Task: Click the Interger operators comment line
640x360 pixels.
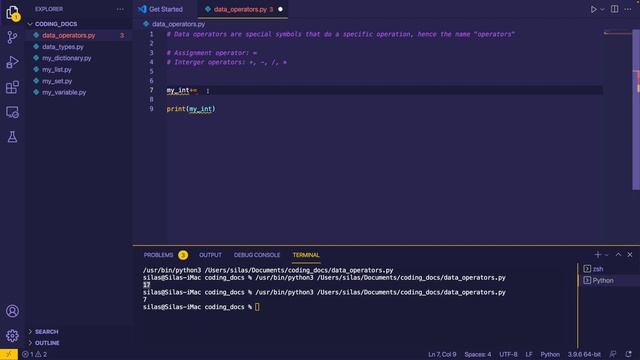Action: pyautogui.click(x=227, y=62)
